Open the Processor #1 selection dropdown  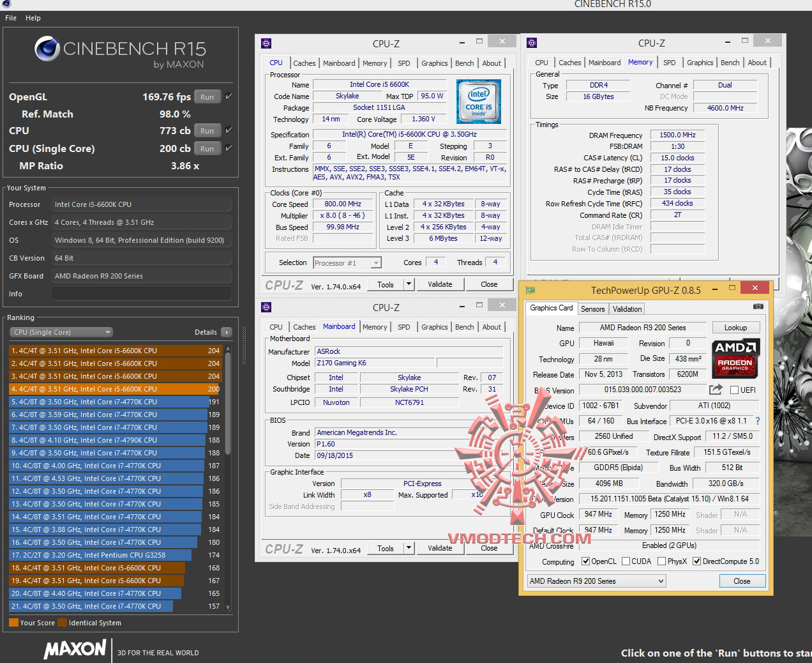347,263
